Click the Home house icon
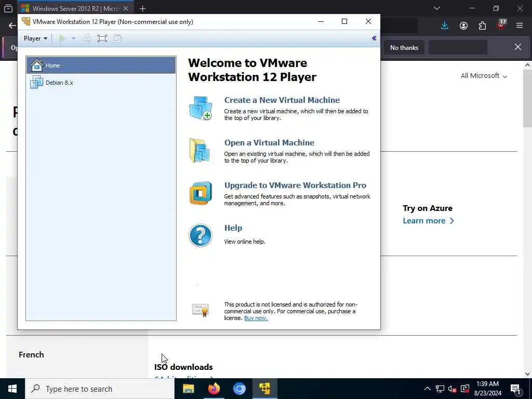The height and width of the screenshot is (399, 532). tap(37, 65)
